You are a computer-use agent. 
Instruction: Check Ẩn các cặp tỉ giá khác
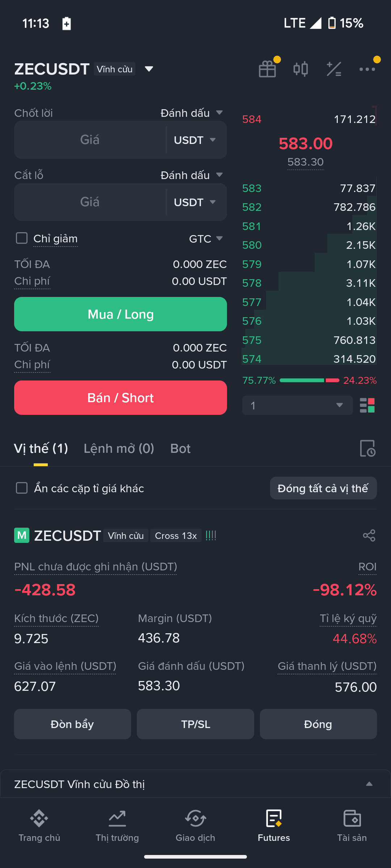coord(22,488)
